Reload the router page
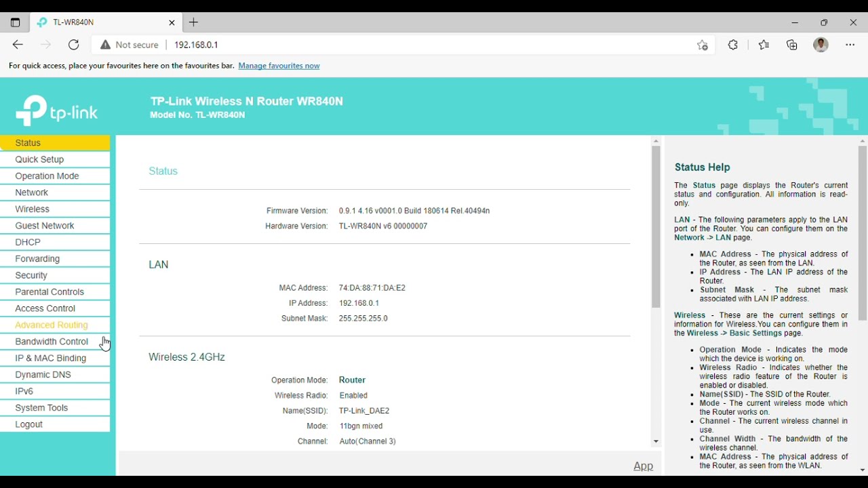This screenshot has width=868, height=488. tap(74, 45)
